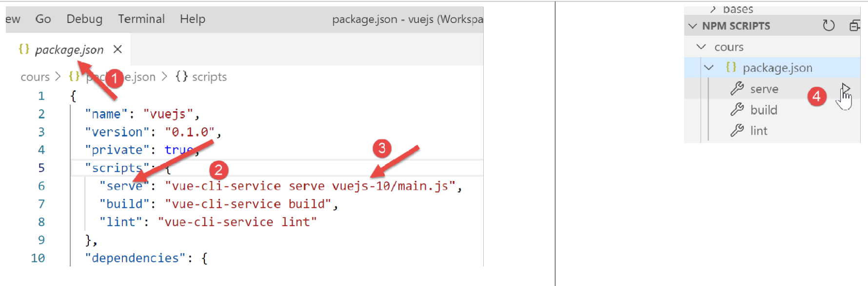868x286 pixels.
Task: Select the scripts breadcrumb
Action: tap(209, 77)
